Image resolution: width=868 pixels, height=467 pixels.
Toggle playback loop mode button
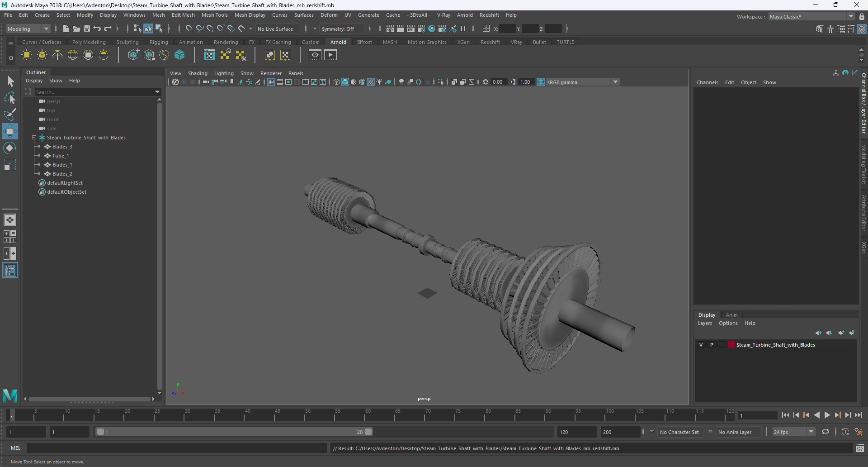(x=826, y=432)
